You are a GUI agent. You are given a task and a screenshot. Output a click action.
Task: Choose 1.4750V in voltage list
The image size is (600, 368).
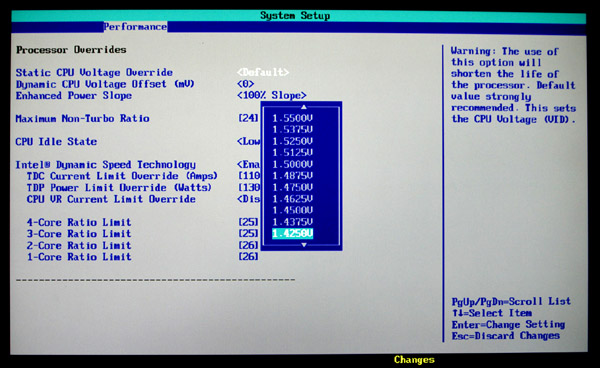coord(292,187)
